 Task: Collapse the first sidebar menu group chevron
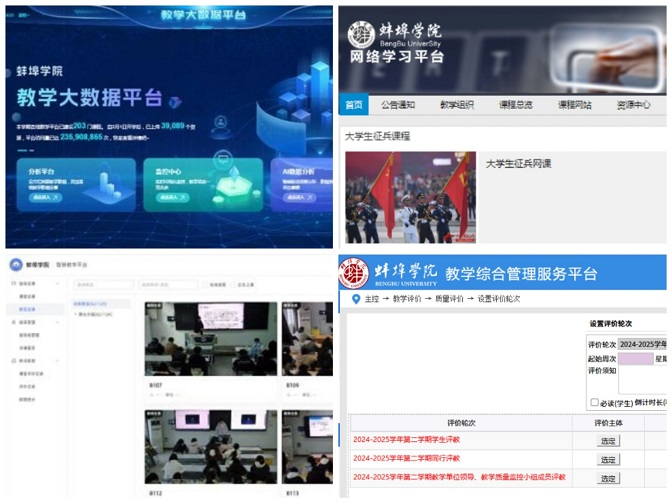click(59, 285)
